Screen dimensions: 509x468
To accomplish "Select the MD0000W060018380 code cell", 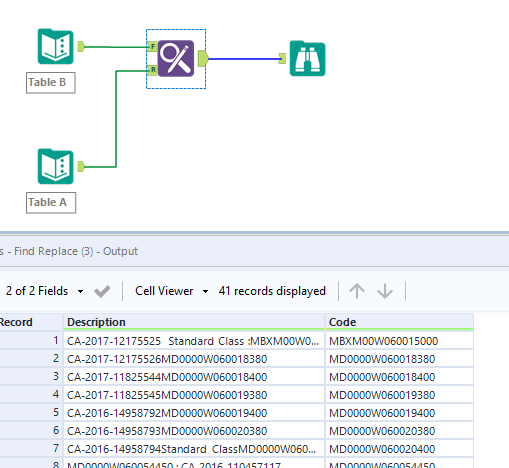I will pyautogui.click(x=399, y=359).
